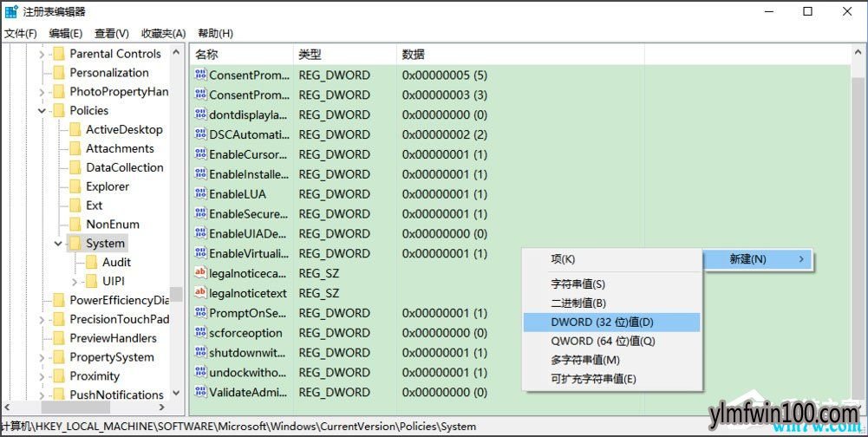The height and width of the screenshot is (437, 868).
Task: Click the PromptOnSe... value icon
Action: point(200,313)
